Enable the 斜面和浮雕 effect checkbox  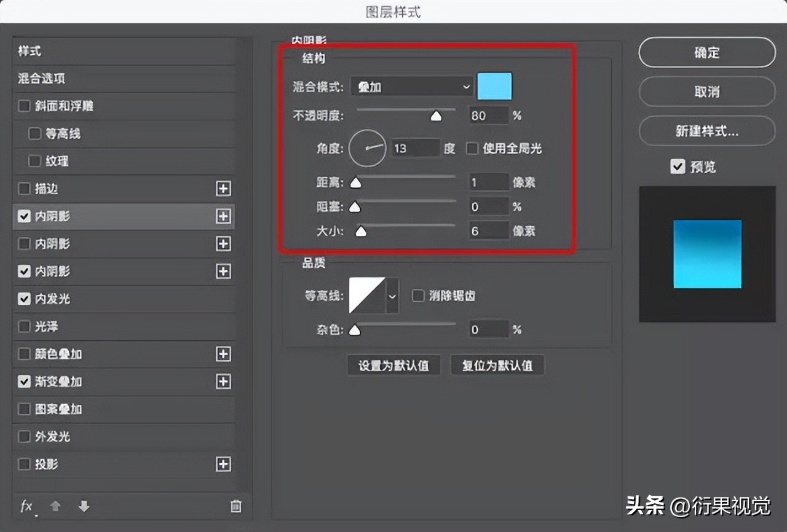tap(25, 106)
